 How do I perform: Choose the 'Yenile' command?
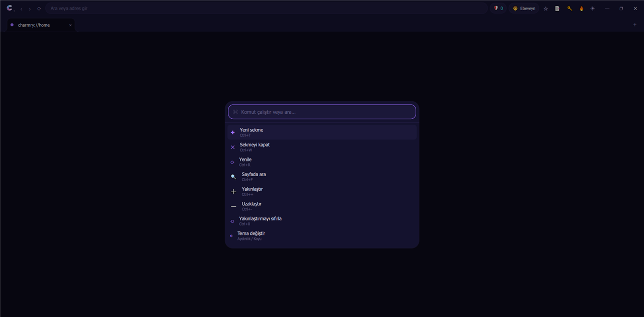point(322,162)
